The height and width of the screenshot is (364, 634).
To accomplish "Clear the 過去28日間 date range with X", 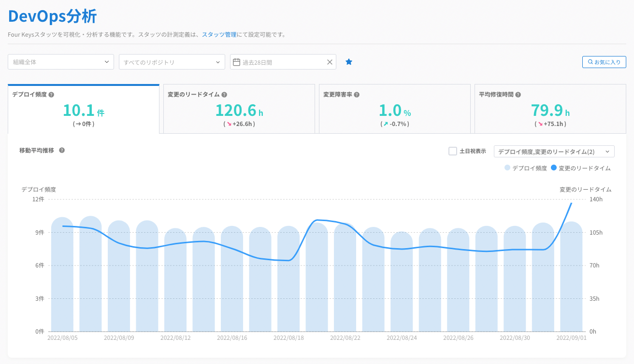I will point(330,62).
